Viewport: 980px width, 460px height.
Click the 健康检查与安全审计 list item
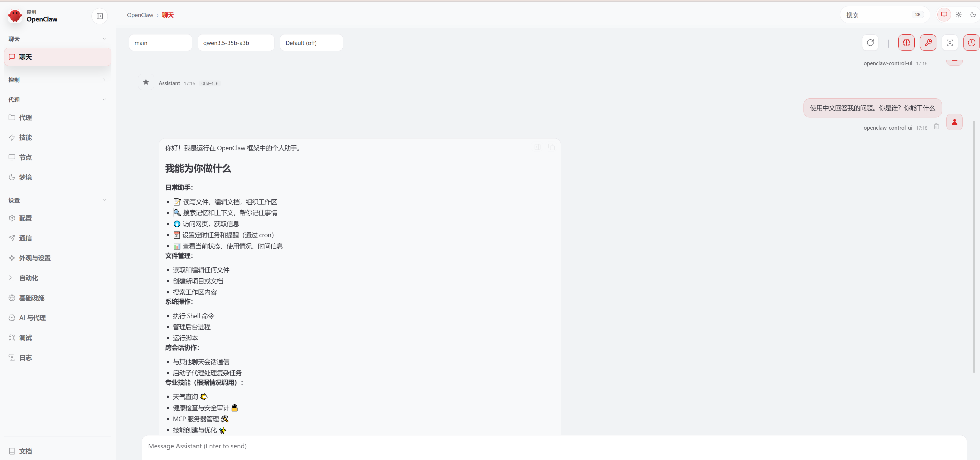pyautogui.click(x=205, y=408)
